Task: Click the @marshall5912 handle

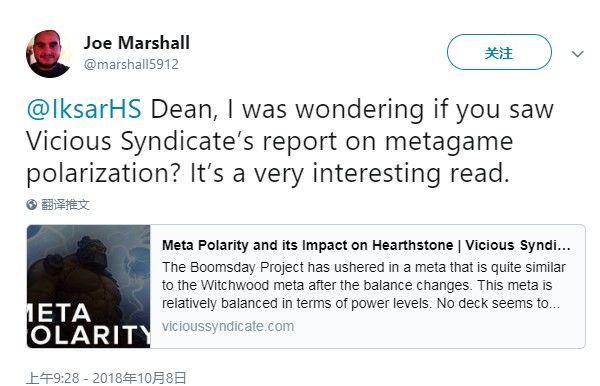Action: tap(131, 64)
